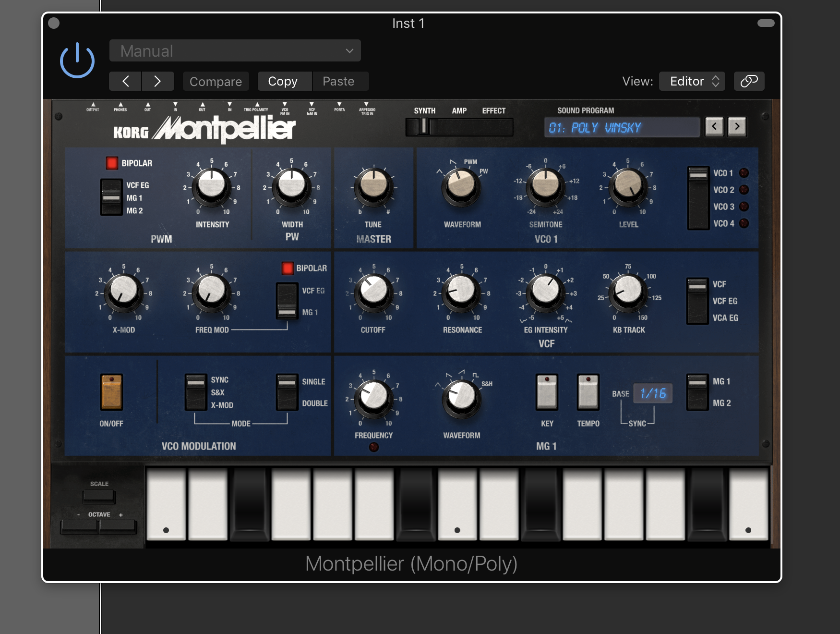Viewport: 840px width, 634px height.
Task: Click the ARPEGGIO TRIG IN jack arrow
Action: (367, 104)
